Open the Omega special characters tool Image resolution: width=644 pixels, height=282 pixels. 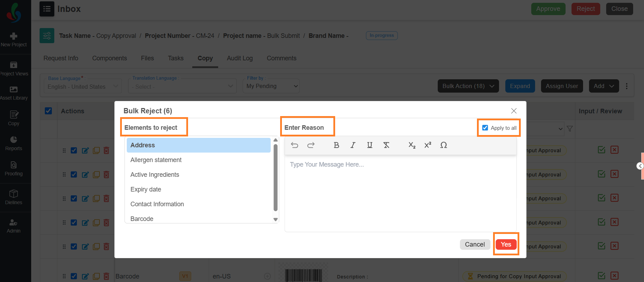point(444,145)
